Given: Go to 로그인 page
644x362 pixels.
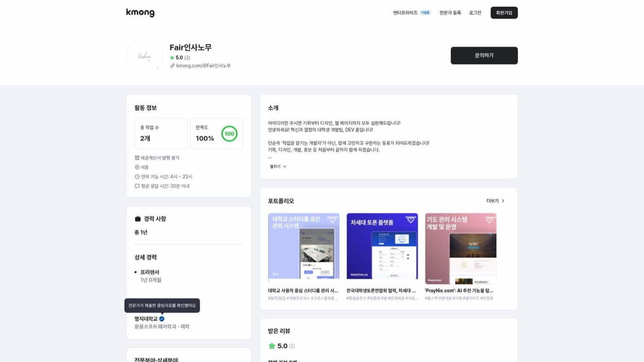Looking at the screenshot, I should coord(475,13).
